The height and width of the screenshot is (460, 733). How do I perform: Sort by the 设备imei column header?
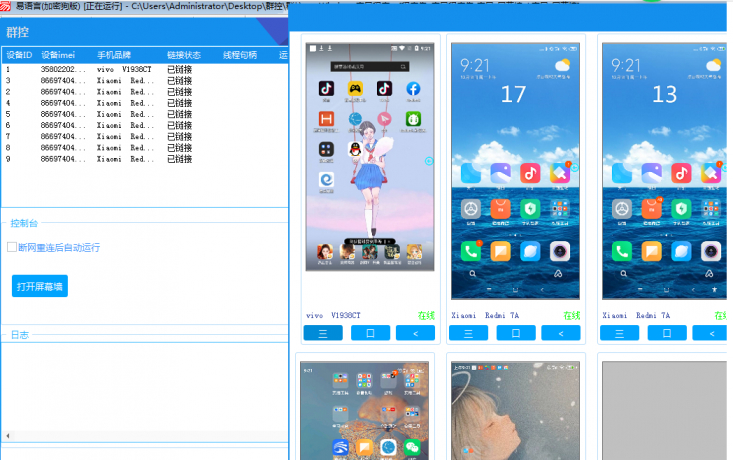click(x=58, y=55)
